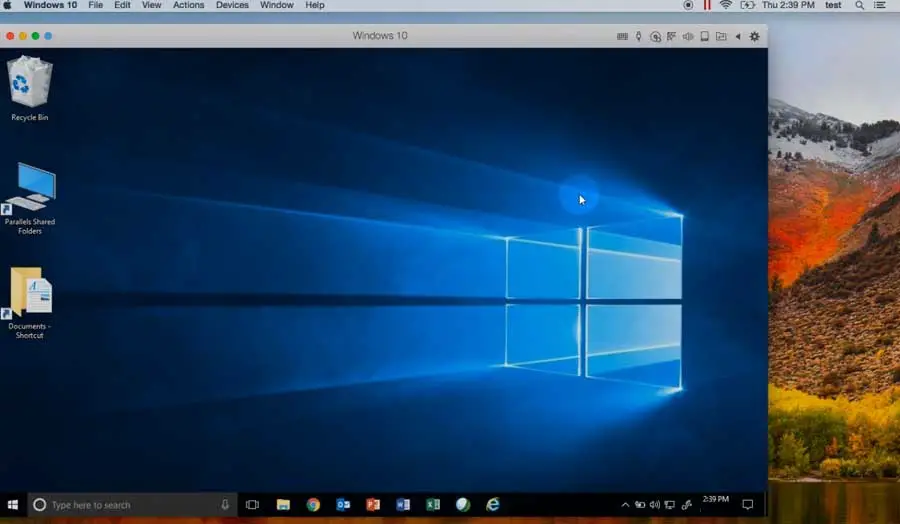
Task: Open the Windows Start menu
Action: pos(13,505)
